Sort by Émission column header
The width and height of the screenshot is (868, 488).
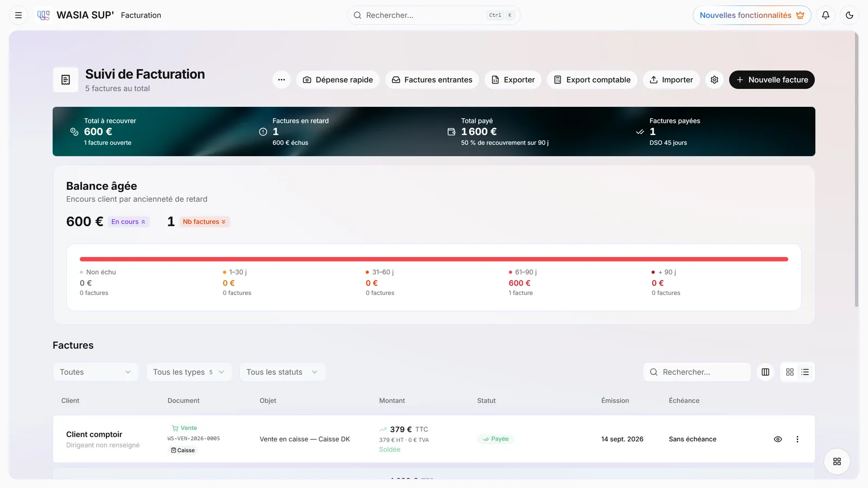click(x=615, y=401)
